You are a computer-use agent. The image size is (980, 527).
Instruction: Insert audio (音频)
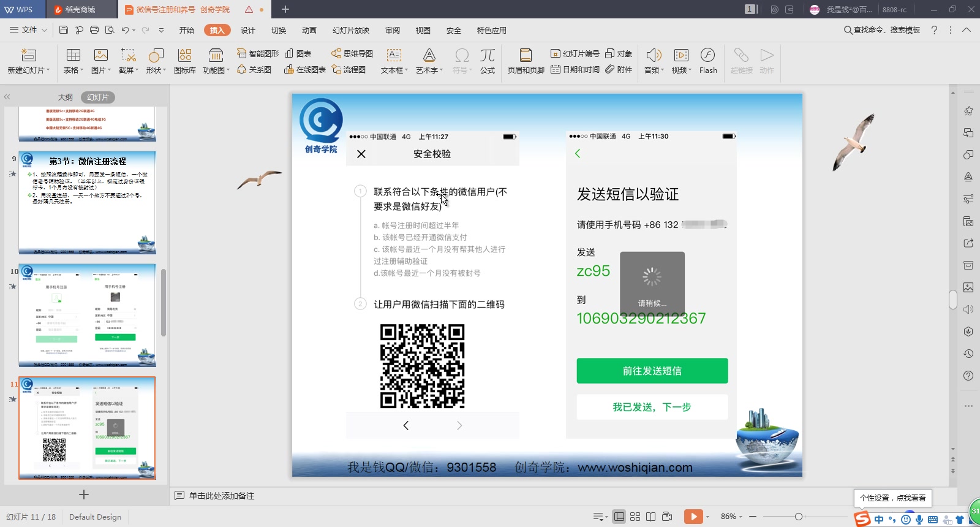tap(654, 61)
